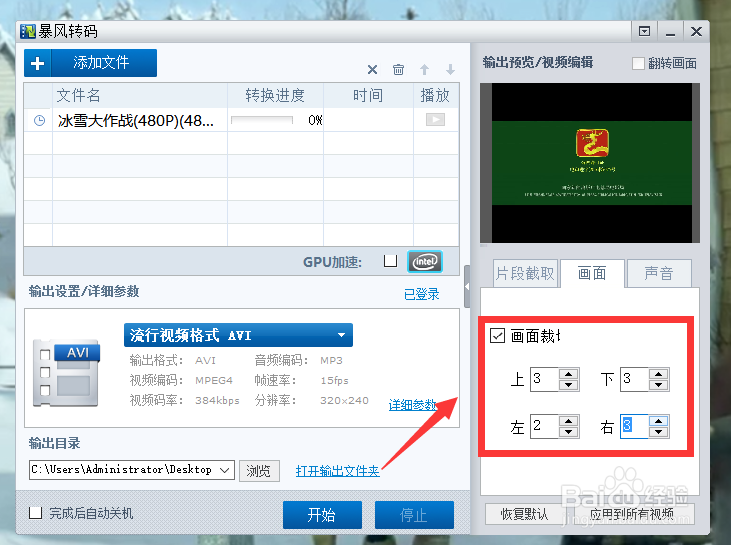Clear the list with trash can icon
731x545 pixels.
(398, 69)
